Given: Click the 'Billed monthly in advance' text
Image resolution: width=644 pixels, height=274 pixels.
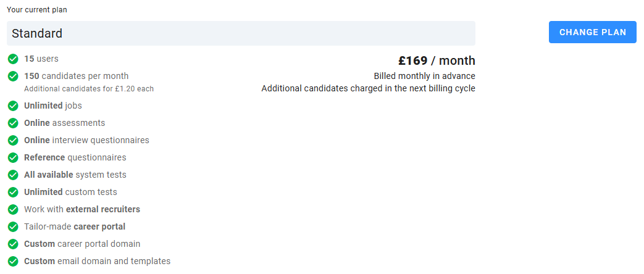Looking at the screenshot, I should (424, 76).
